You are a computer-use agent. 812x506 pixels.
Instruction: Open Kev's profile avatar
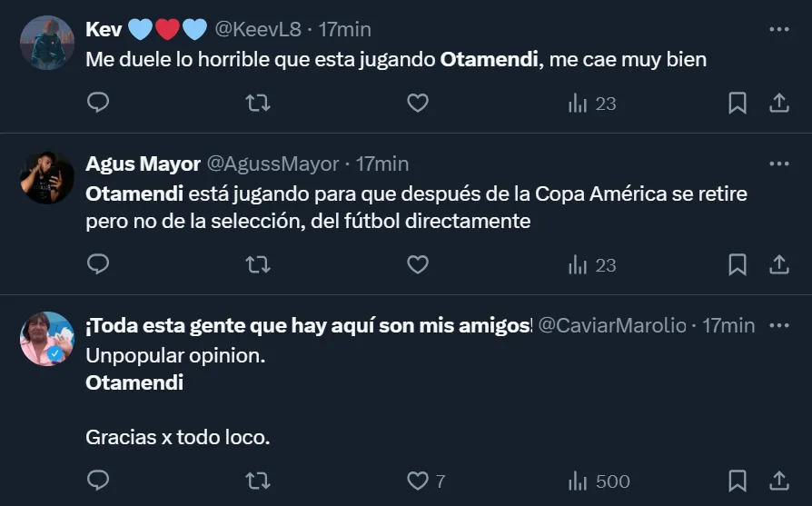coord(46,43)
